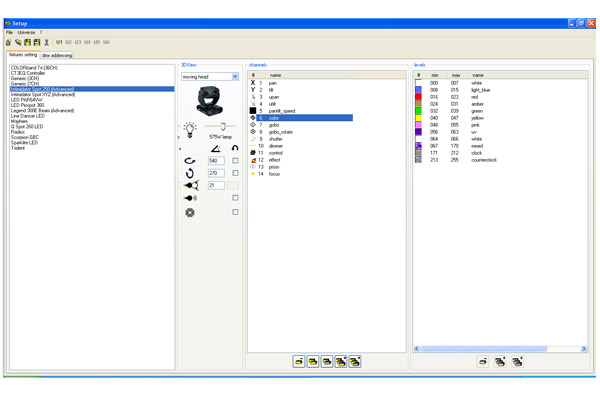Select Legend 300E Beam (Advanced) fixture
The width and height of the screenshot is (600, 400).
42,110
